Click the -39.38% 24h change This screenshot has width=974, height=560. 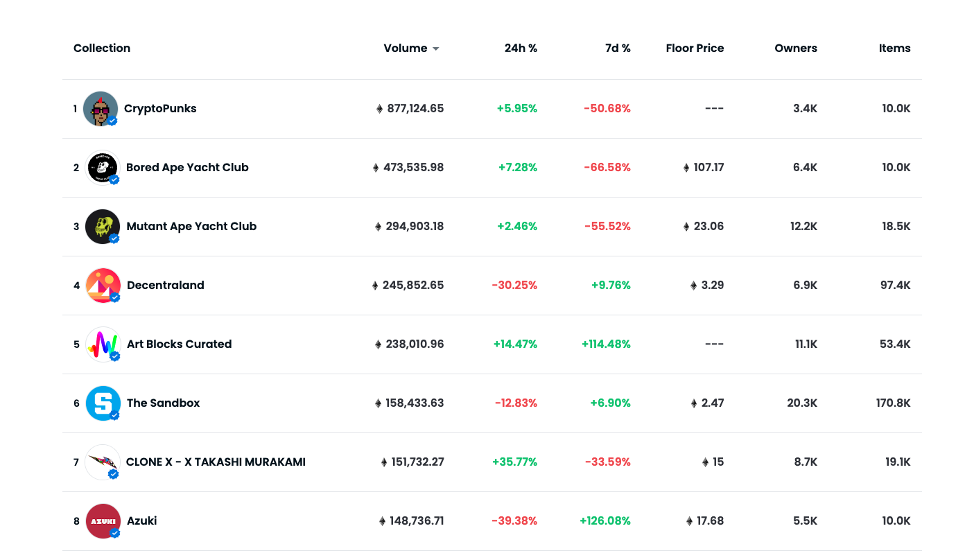pos(514,521)
